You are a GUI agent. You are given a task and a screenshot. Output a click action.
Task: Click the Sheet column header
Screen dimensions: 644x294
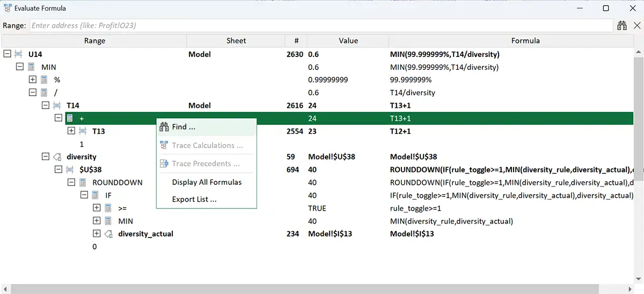[236, 41]
